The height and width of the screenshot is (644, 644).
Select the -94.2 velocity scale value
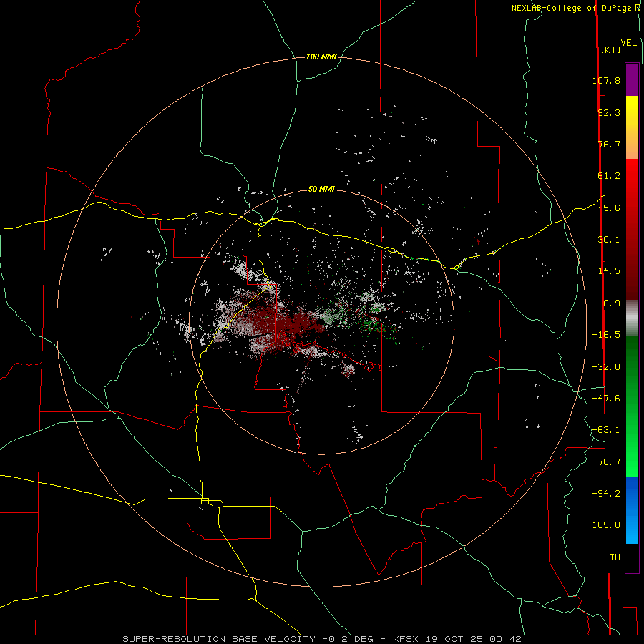click(606, 493)
